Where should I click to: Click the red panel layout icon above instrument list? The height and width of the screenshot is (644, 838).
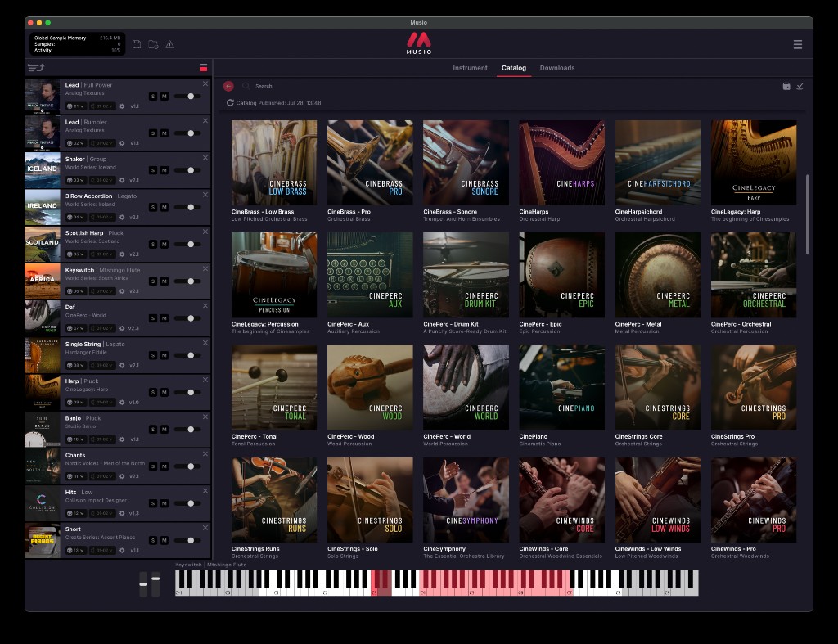click(x=204, y=67)
